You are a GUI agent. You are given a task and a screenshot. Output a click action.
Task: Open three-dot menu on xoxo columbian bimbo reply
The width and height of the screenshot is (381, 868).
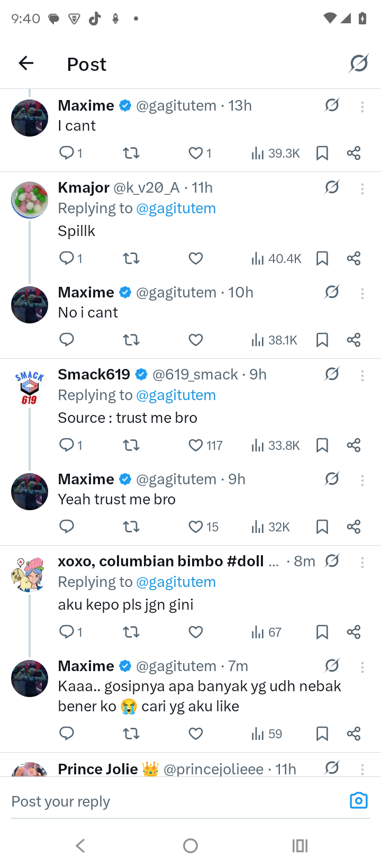pyautogui.click(x=362, y=563)
